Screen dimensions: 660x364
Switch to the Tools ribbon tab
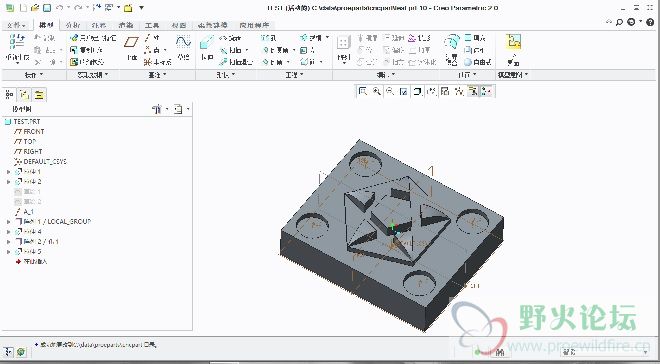[152, 25]
